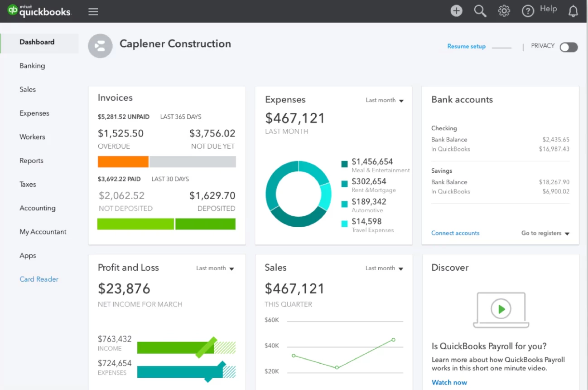The height and width of the screenshot is (390, 588).
Task: Click the Card Reader link
Action: [39, 279]
